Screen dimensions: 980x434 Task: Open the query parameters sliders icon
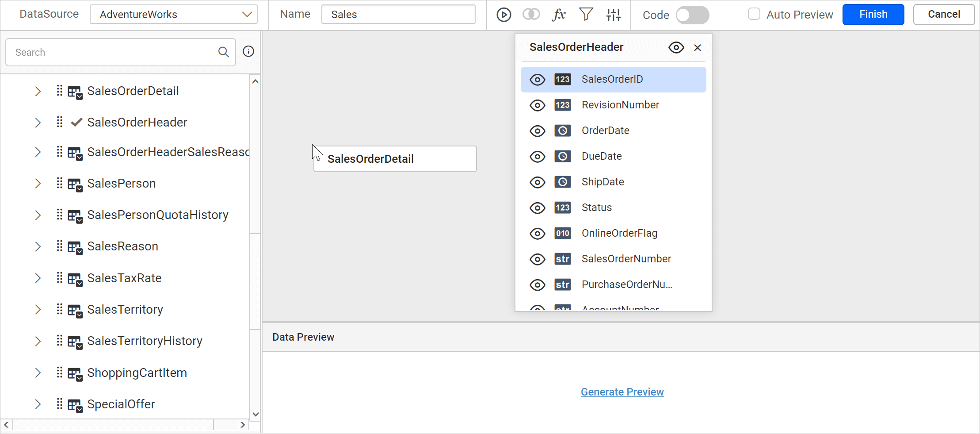pyautogui.click(x=613, y=15)
